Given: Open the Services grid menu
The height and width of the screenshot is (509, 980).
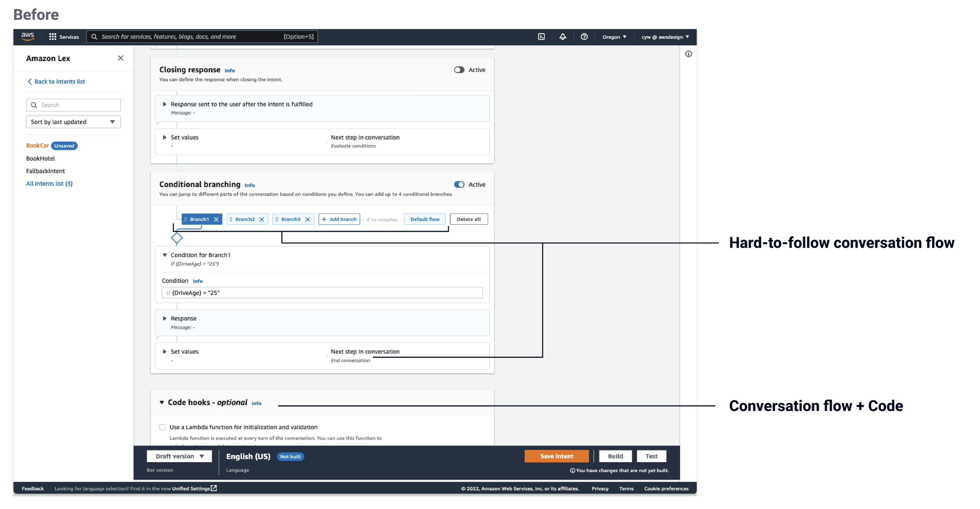Looking at the screenshot, I should tap(64, 37).
